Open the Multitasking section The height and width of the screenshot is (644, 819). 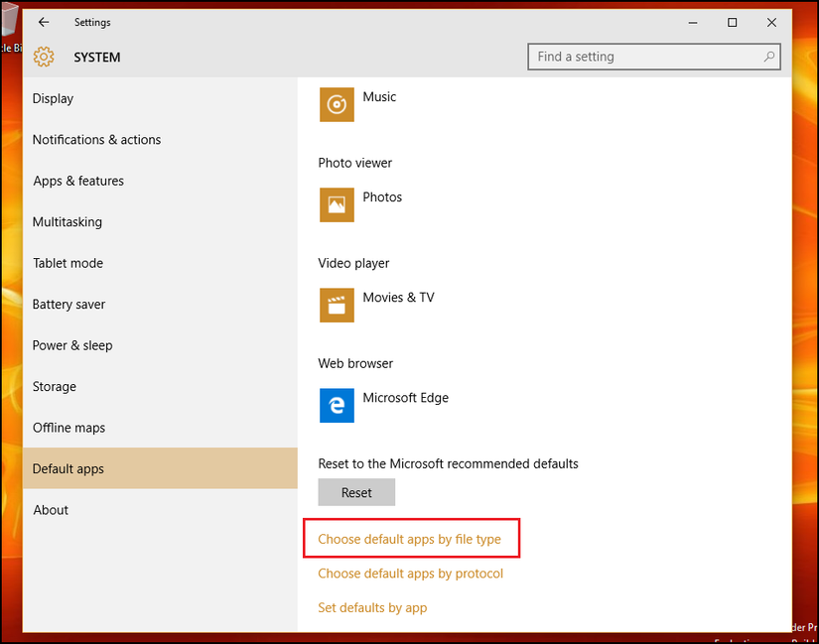[x=67, y=222]
